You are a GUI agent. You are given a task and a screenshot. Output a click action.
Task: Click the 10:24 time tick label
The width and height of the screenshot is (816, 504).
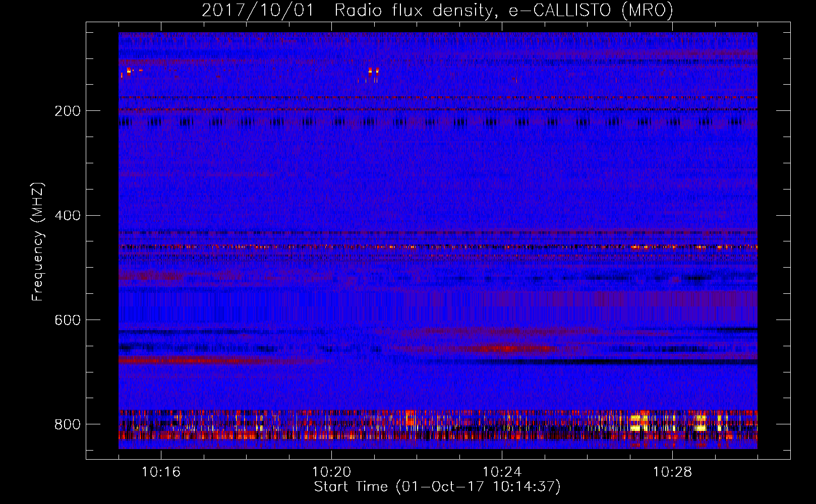click(502, 472)
